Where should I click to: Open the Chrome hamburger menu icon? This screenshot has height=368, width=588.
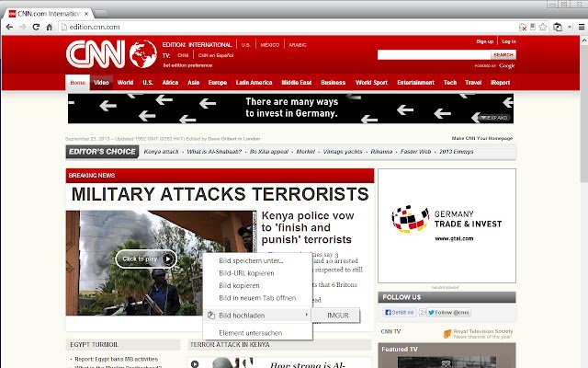tap(582, 27)
